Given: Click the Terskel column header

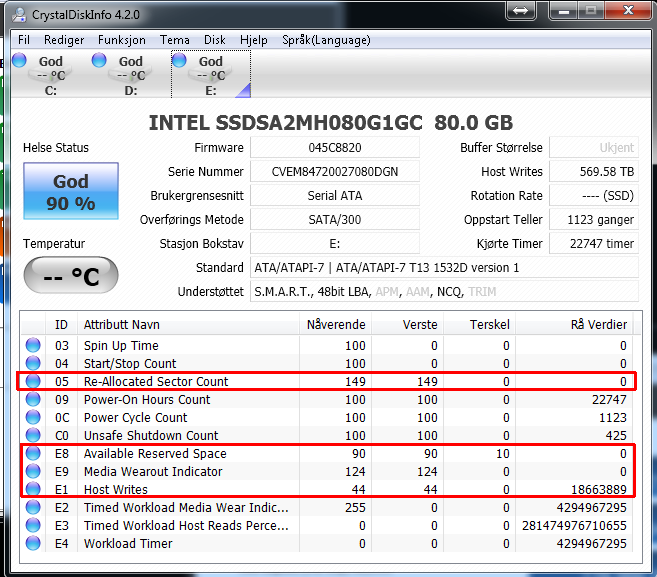Looking at the screenshot, I should [x=480, y=324].
